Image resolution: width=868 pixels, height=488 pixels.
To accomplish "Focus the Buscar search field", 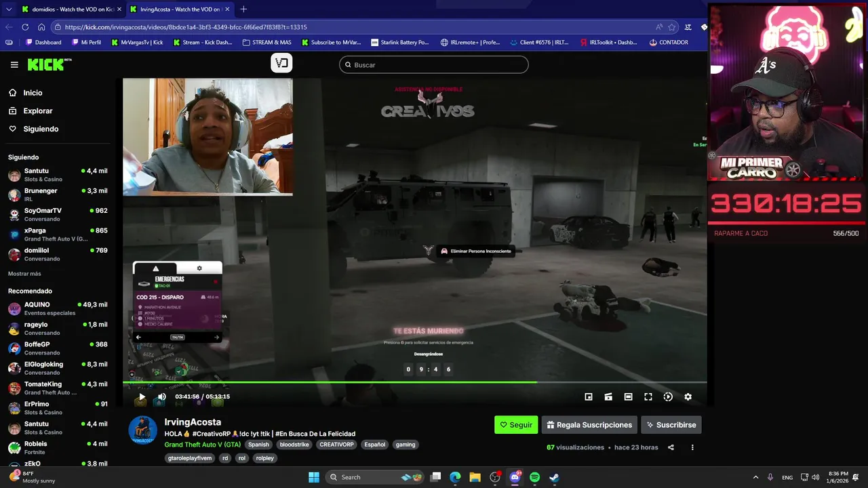I will [x=434, y=65].
